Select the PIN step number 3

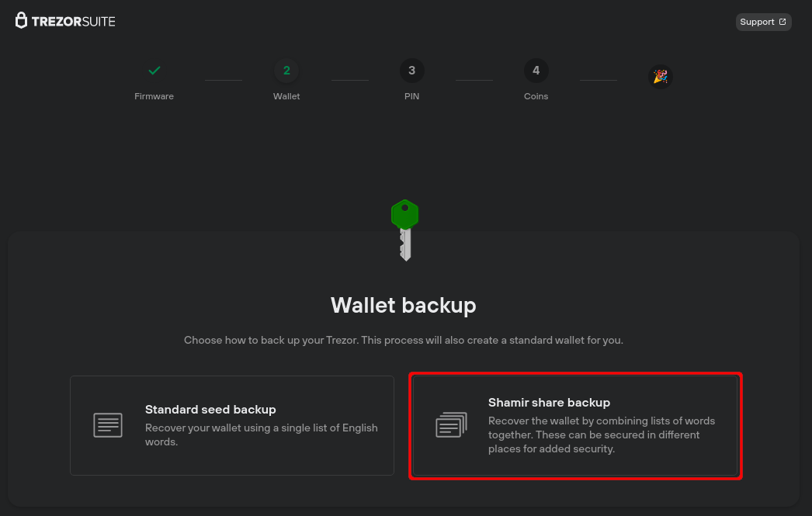[411, 71]
